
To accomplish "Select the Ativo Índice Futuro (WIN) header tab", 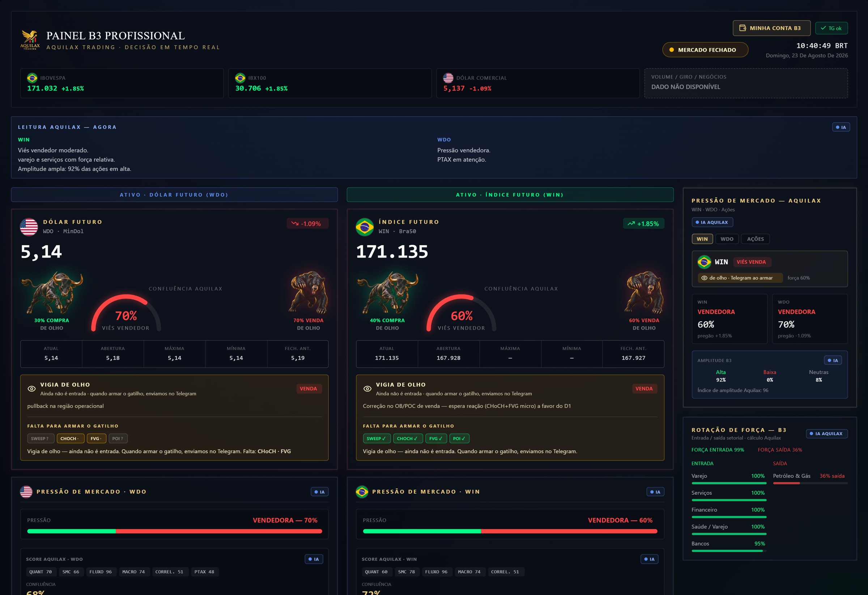I will click(510, 195).
